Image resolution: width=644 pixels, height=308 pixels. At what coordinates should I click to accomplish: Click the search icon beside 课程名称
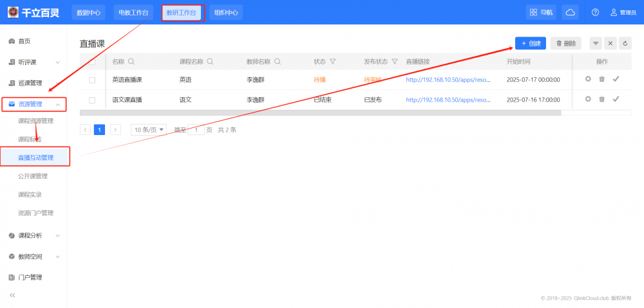pyautogui.click(x=210, y=62)
